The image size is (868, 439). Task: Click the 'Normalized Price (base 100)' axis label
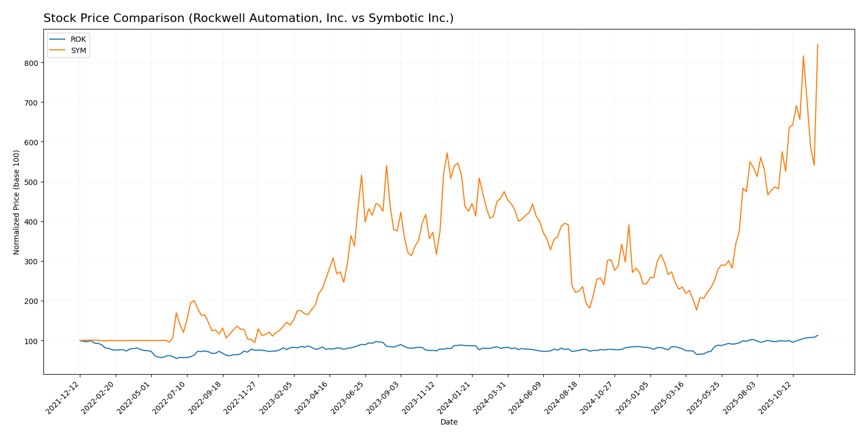(x=17, y=202)
